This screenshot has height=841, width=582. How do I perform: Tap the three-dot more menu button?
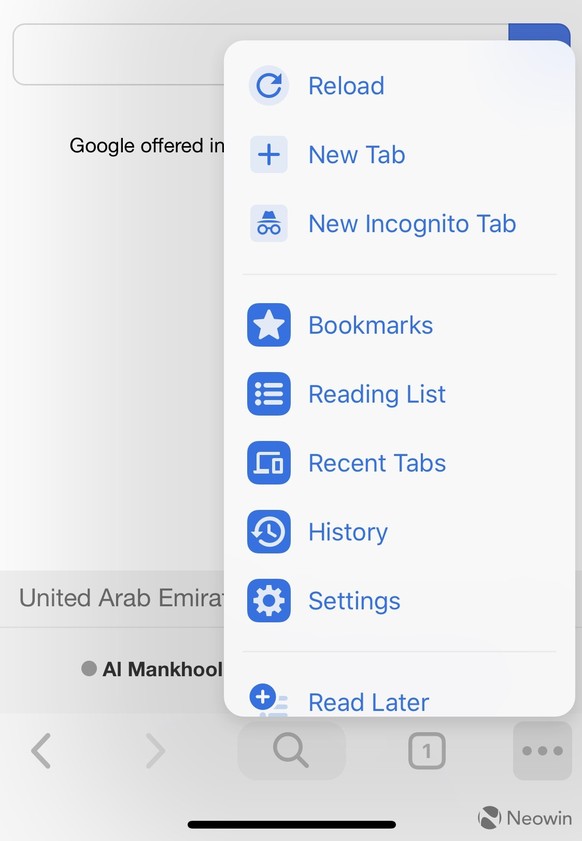542,750
